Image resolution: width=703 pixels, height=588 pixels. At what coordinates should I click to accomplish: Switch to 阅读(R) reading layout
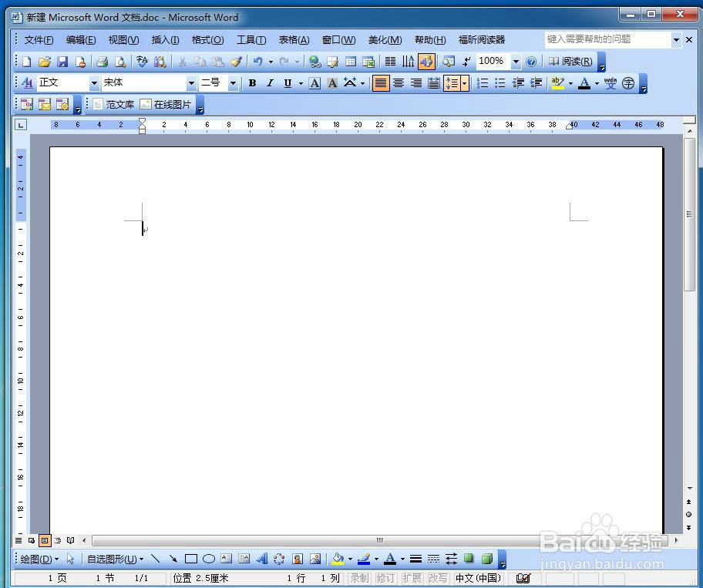pos(570,62)
